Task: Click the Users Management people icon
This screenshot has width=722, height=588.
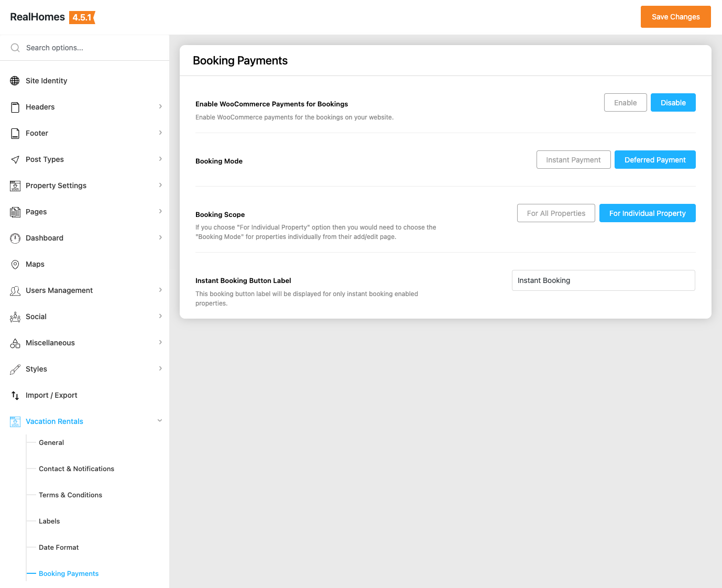Action: pyautogui.click(x=15, y=290)
